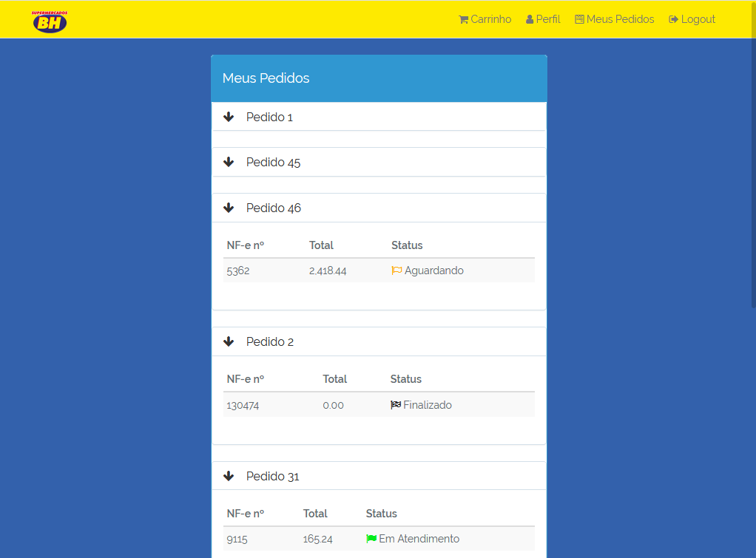
Task: Click the page vertical scrollbar
Action: pyautogui.click(x=753, y=154)
